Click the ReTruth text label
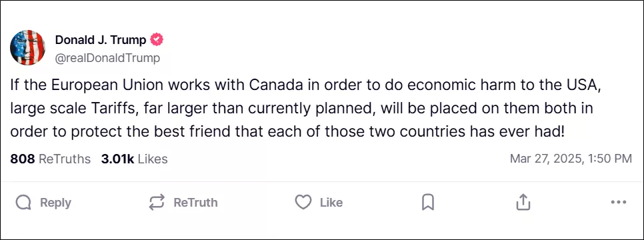The image size is (644, 240). 195,203
